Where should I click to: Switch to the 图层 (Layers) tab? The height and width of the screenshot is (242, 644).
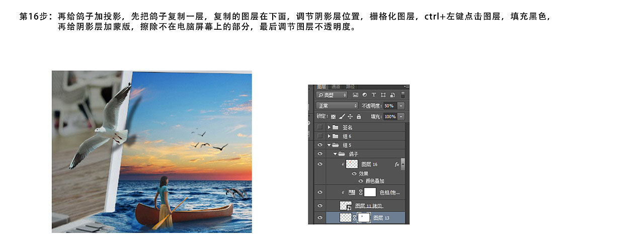click(x=322, y=87)
